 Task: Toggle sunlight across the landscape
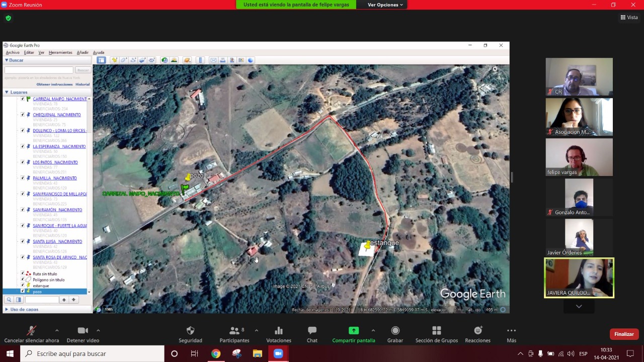click(174, 60)
